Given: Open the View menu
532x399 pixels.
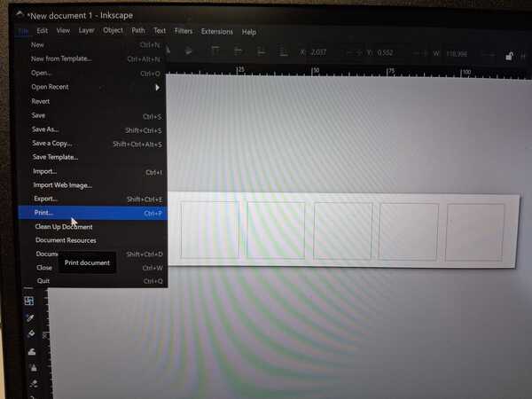Looking at the screenshot, I should point(63,30).
